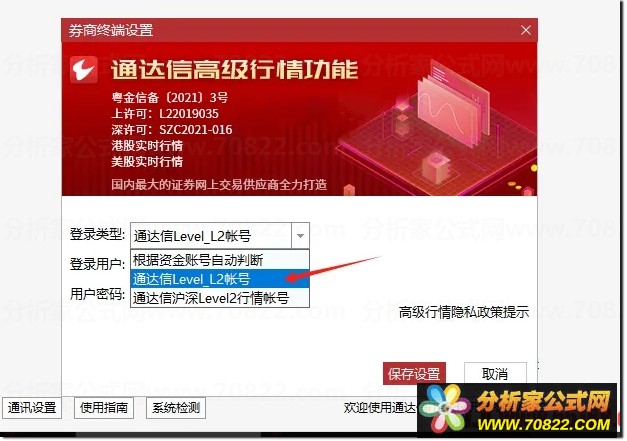Click the 欢迎使用通达 status text

coord(380,408)
